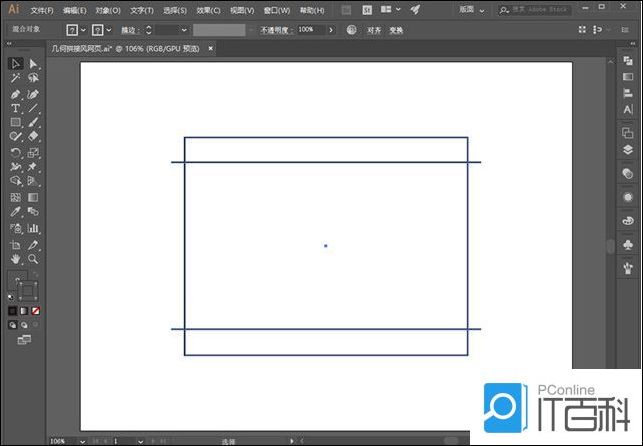Image resolution: width=643 pixels, height=446 pixels.
Task: Switch the paint mode to Gradient
Action: pos(24,310)
